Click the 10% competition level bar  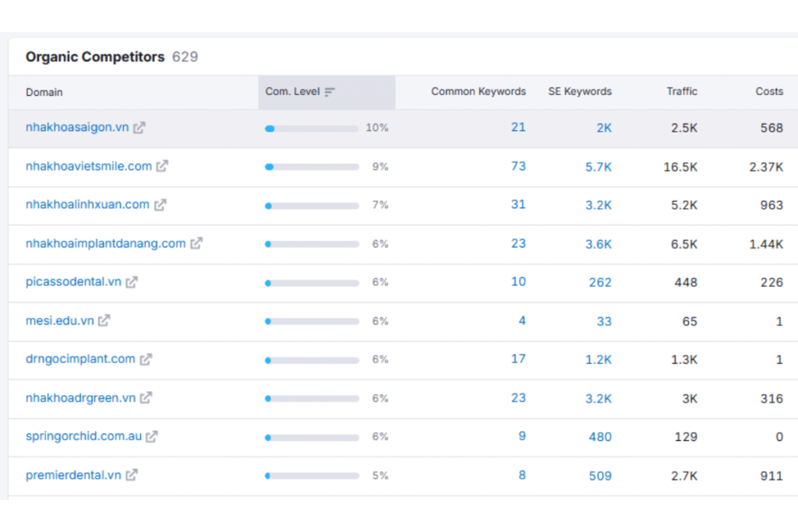(312, 129)
